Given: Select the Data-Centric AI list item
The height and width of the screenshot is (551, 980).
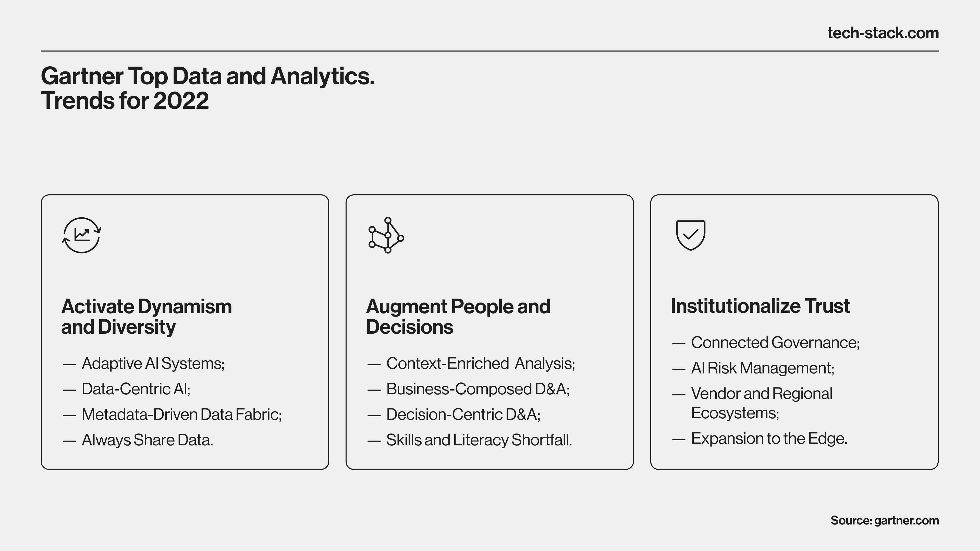Looking at the screenshot, I should click(x=136, y=389).
